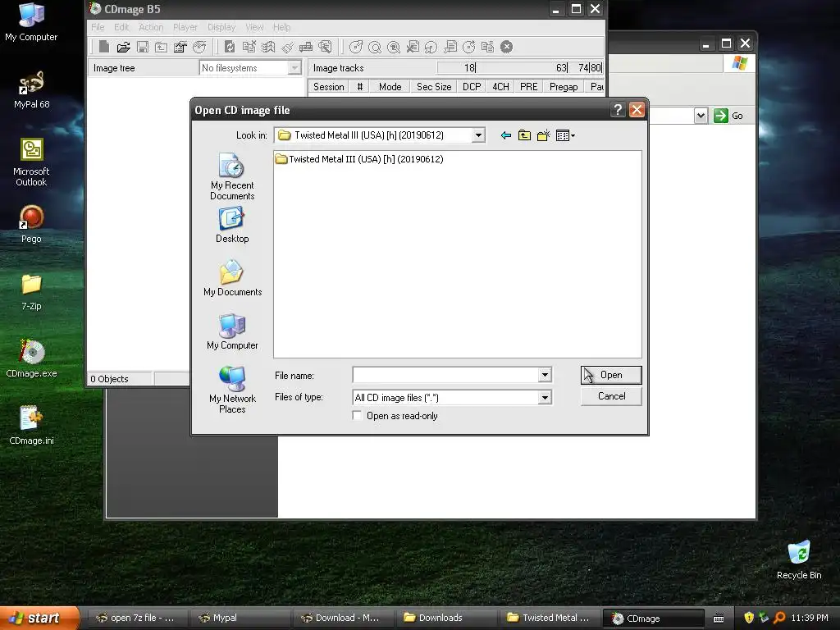This screenshot has height=630, width=840.
Task: Select the My Computer desktop icon
Action: tap(31, 22)
